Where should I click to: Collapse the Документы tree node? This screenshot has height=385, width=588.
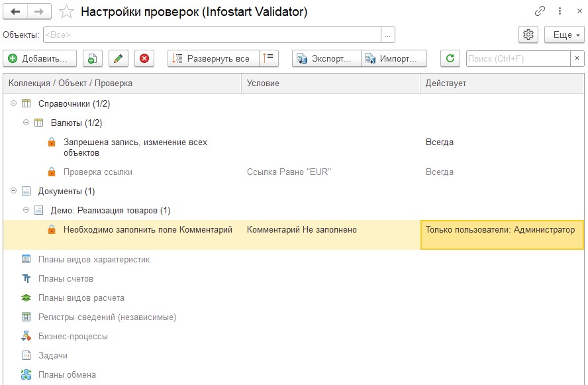pyautogui.click(x=15, y=192)
